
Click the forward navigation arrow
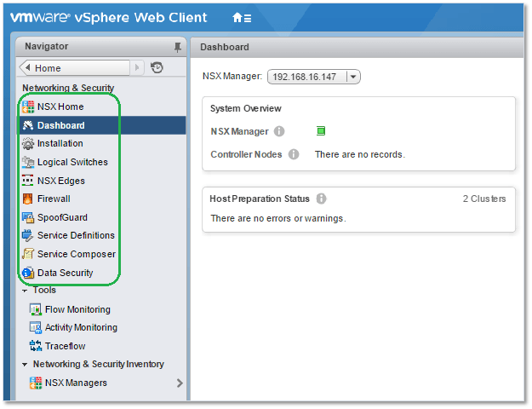click(137, 68)
